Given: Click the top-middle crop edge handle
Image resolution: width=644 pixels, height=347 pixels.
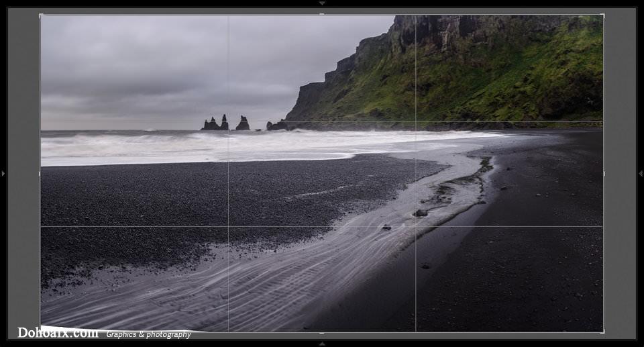Looking at the screenshot, I should pyautogui.click(x=321, y=14).
